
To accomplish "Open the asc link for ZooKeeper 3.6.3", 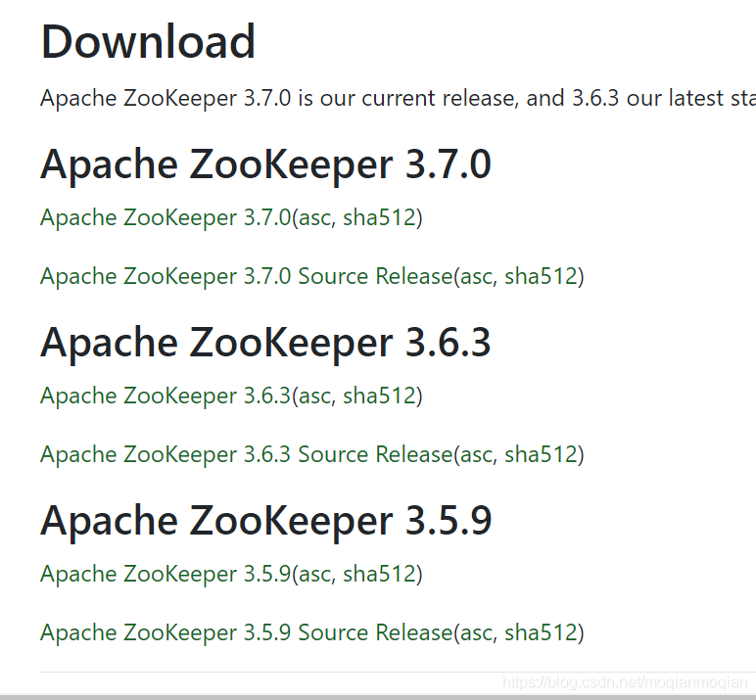I will [314, 396].
